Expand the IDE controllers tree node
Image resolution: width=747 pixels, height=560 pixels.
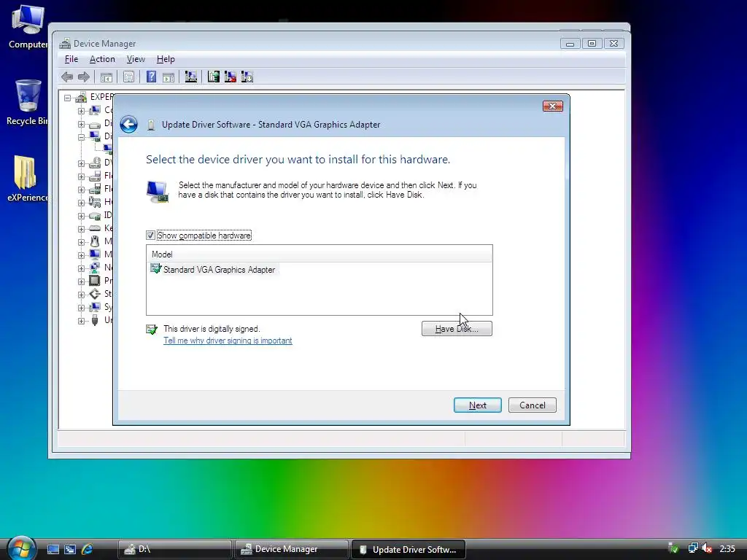point(81,216)
